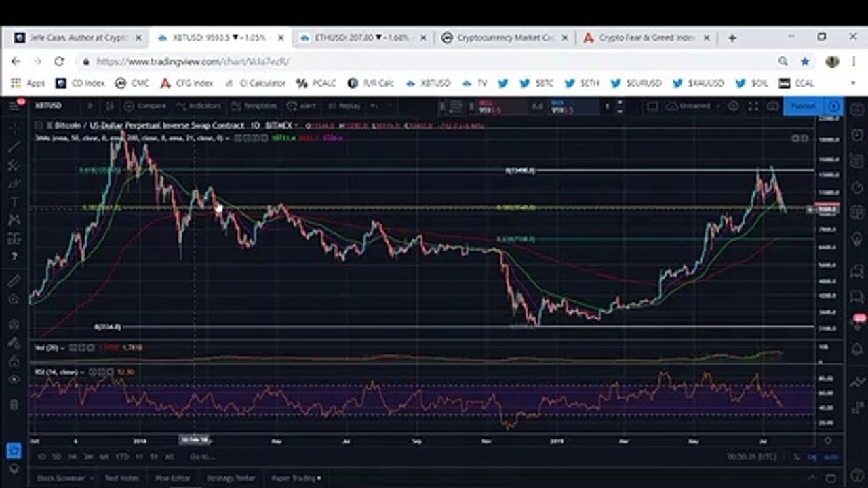Open the $BTC Twitter bookmark
This screenshot has height=488, width=868.
pyautogui.click(x=536, y=83)
